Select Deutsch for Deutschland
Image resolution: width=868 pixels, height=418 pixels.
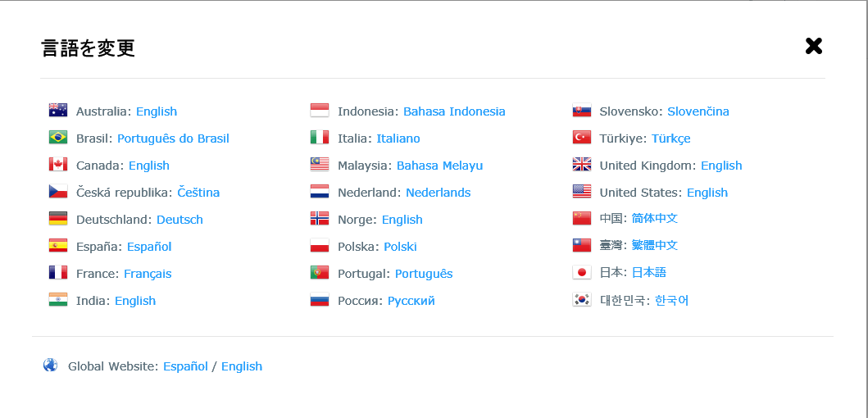[x=180, y=220]
